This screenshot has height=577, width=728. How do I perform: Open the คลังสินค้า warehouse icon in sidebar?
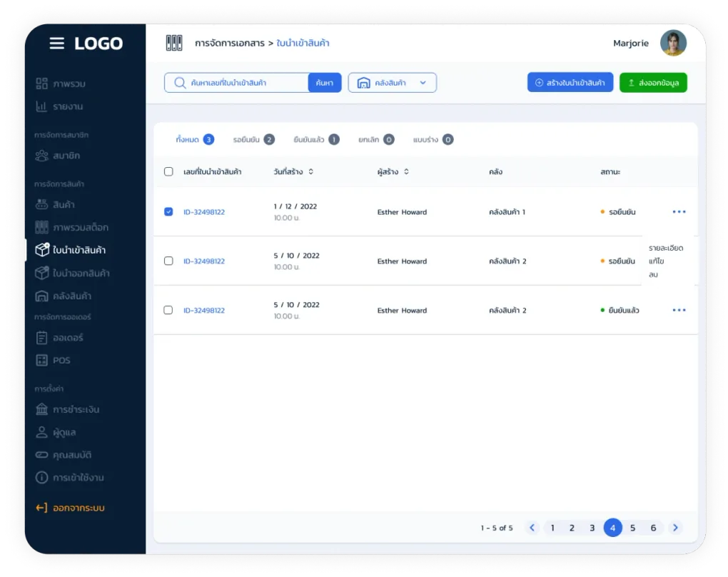(42, 296)
